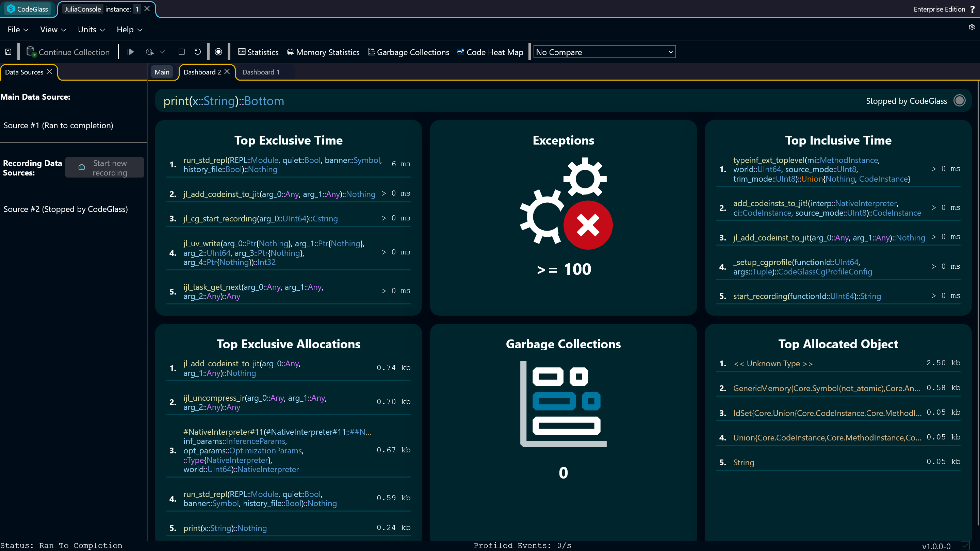Click the timed run clock icon
This screenshot has width=980, height=551.
(x=150, y=52)
